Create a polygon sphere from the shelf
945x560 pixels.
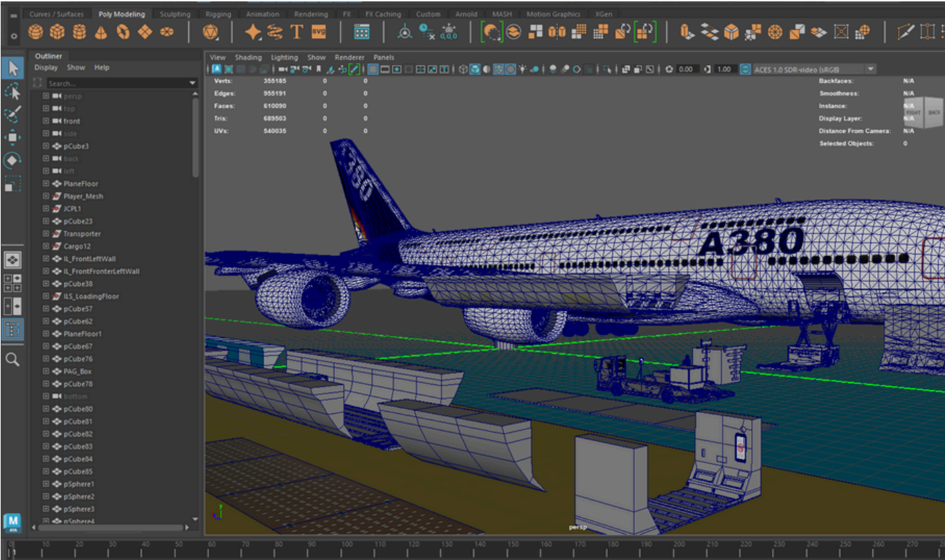36,32
